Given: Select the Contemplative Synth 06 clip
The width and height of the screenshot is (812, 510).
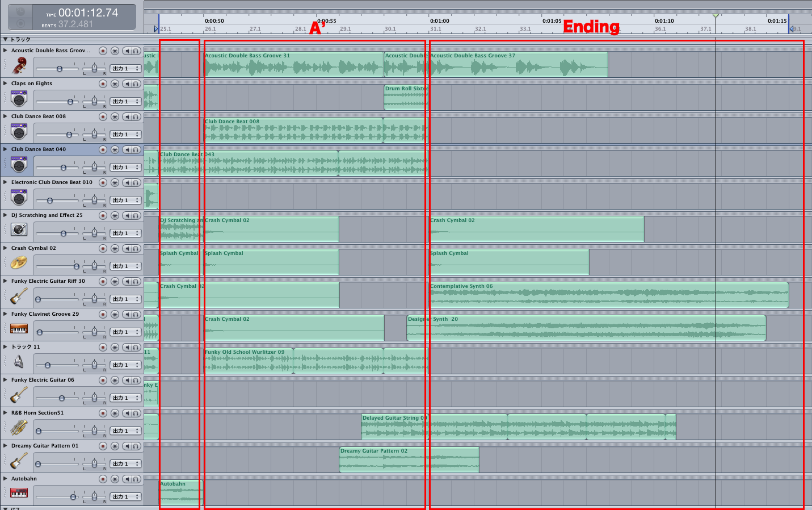Looking at the screenshot, I should point(609,295).
